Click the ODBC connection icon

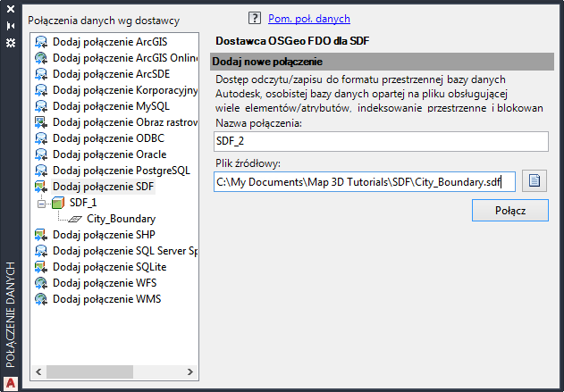41,138
